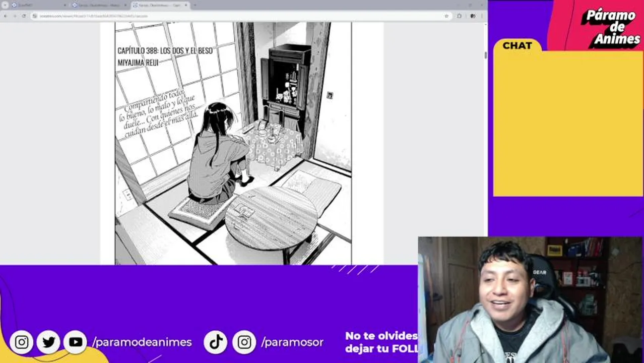This screenshot has width=644, height=363.
Task: Click the streamer webcam feed
Action: point(531,300)
